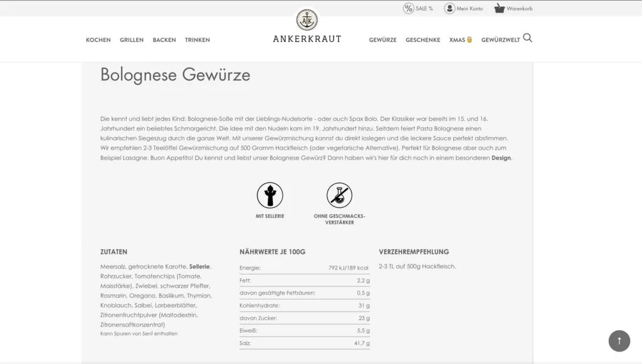Open the GEWÜRZWELT menu

point(500,39)
